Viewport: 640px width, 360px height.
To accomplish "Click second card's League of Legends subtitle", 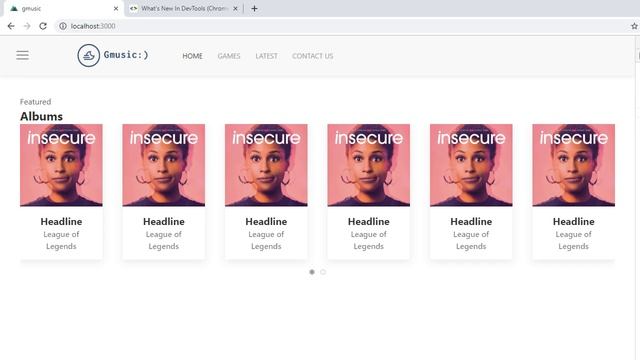I will [x=164, y=240].
